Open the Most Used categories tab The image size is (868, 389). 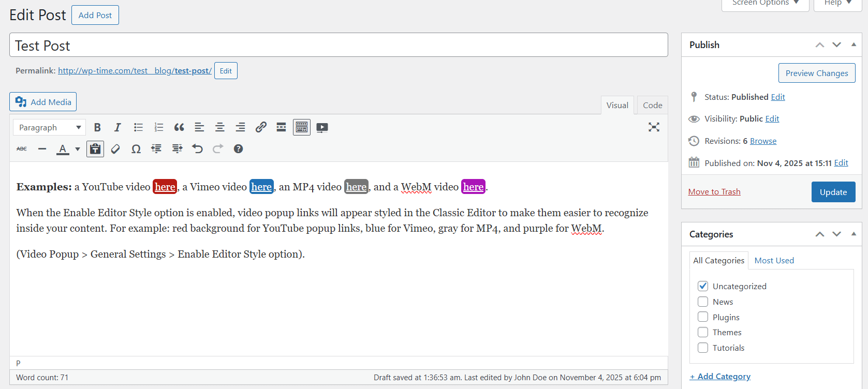coord(774,260)
